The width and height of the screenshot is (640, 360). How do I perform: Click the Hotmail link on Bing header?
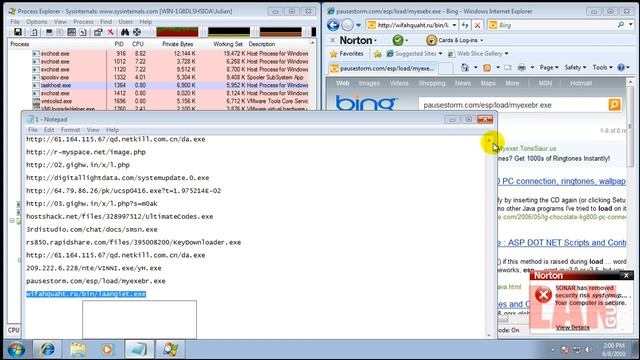coord(580,83)
